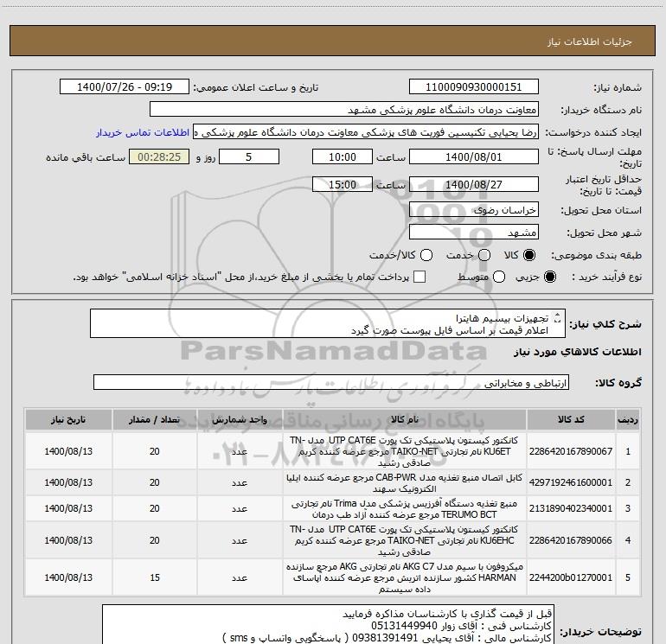Click the request creator field
Image resolution: width=666 pixels, height=644 pixels.
pyautogui.click(x=366, y=132)
